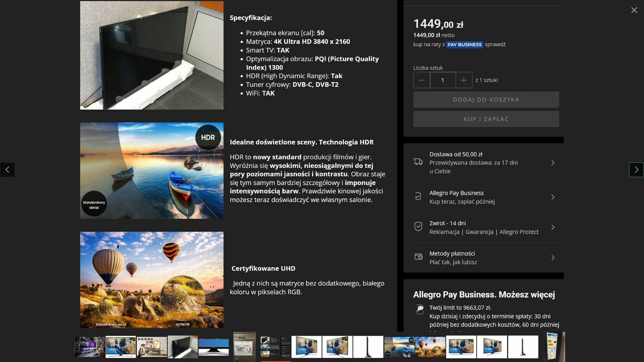The width and height of the screenshot is (644, 362).
Task: Select the energy label thumbnail
Action: [553, 347]
